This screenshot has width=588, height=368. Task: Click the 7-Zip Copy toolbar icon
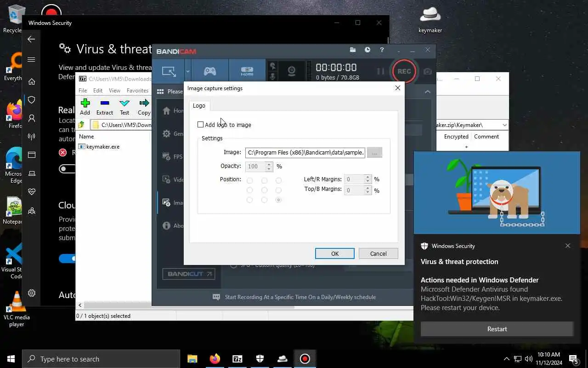point(144,107)
